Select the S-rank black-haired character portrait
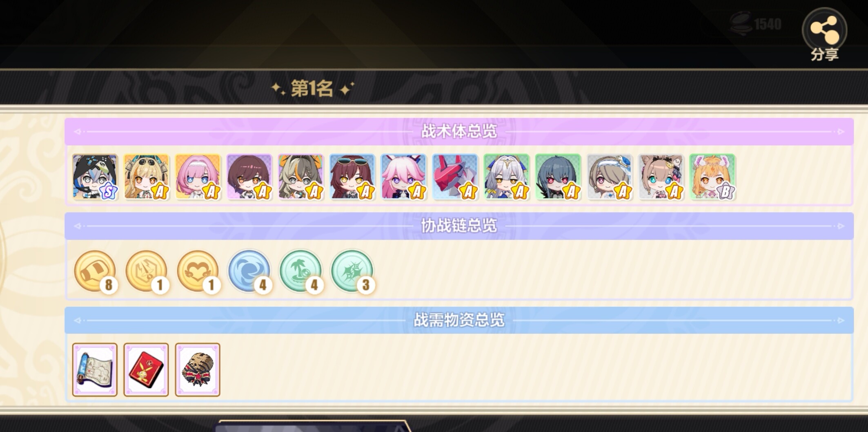 [x=95, y=177]
